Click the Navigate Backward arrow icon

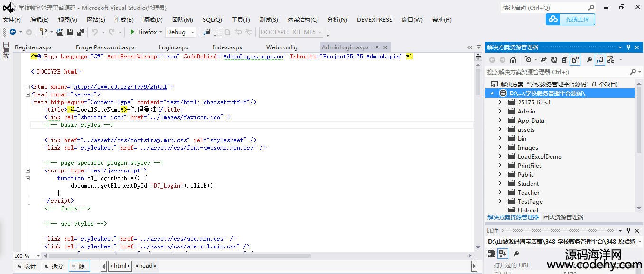pos(13,32)
